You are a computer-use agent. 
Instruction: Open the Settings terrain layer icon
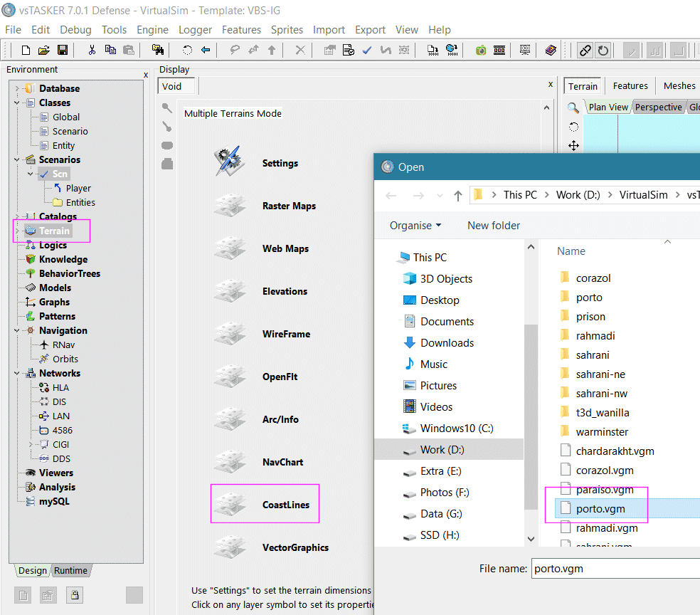point(230,162)
